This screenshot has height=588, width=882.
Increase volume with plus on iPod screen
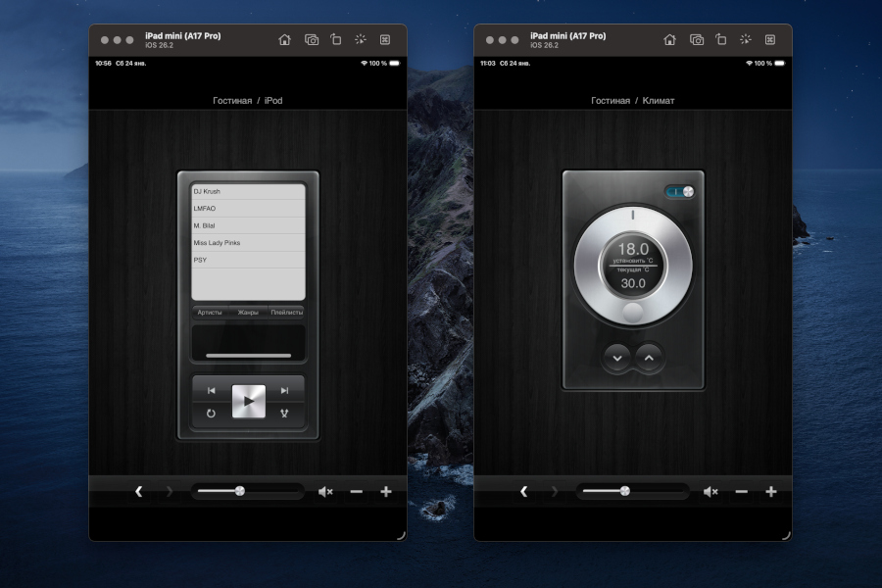[386, 492]
